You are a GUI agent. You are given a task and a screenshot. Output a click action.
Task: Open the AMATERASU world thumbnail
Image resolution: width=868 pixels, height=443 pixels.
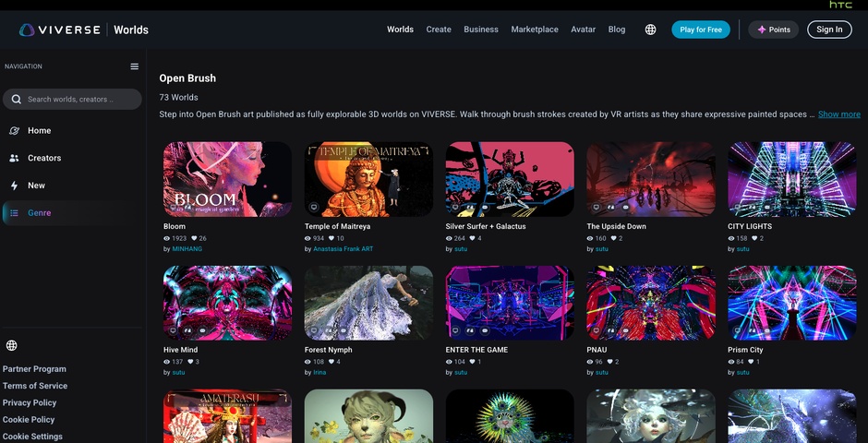pyautogui.click(x=227, y=416)
